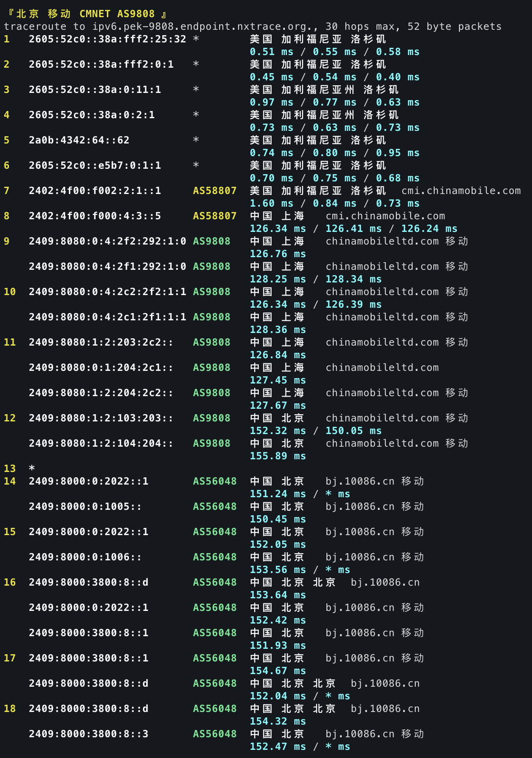Select hop 5 address 2a0b:4342:64::62
532x758 pixels.
[79, 140]
